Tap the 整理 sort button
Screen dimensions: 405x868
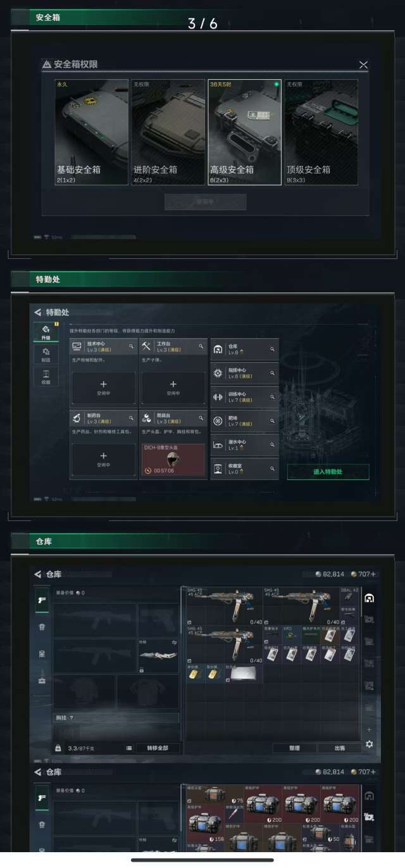pos(294,748)
